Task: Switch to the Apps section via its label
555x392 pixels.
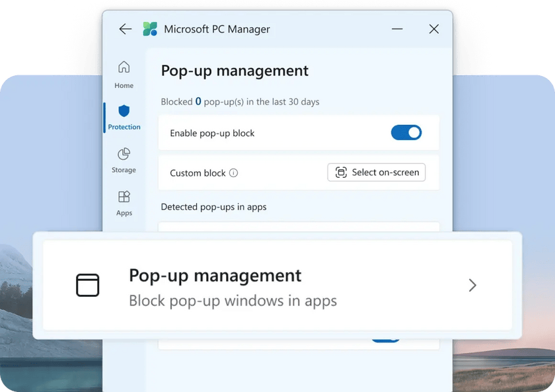Action: point(124,212)
